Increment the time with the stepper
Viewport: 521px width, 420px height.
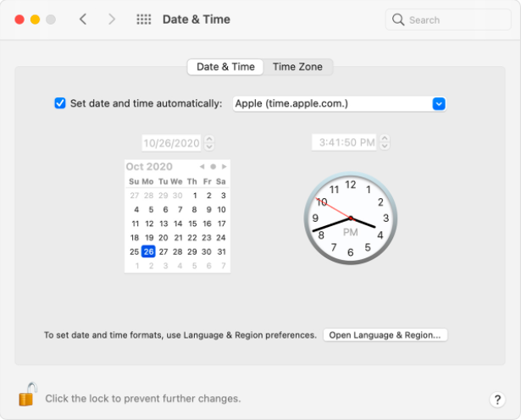385,139
